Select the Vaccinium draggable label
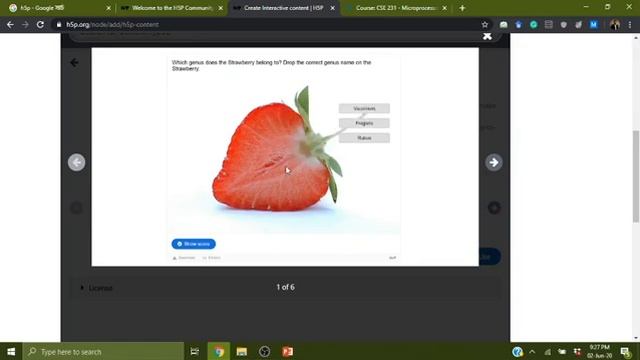Image resolution: width=640 pixels, height=360 pixels. (x=364, y=108)
